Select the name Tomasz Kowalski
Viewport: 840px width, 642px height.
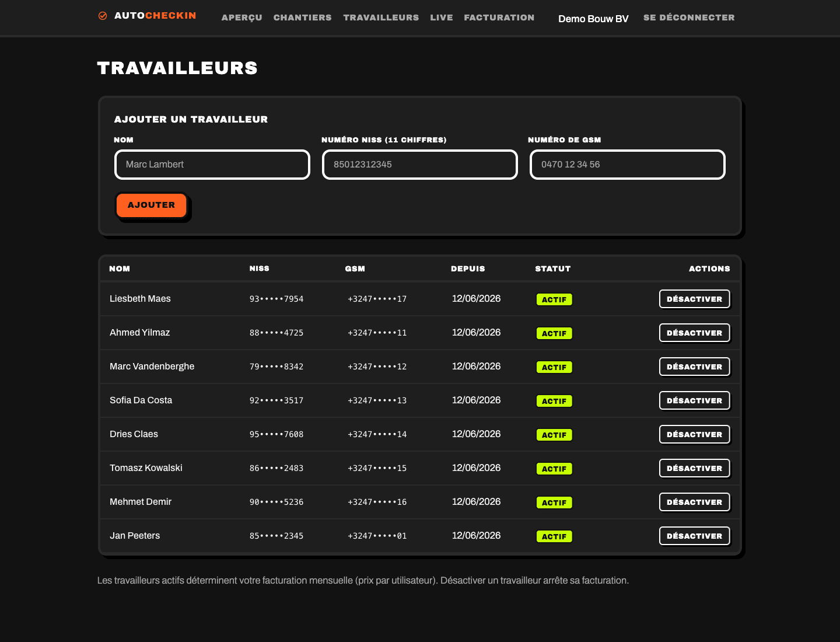[146, 468]
